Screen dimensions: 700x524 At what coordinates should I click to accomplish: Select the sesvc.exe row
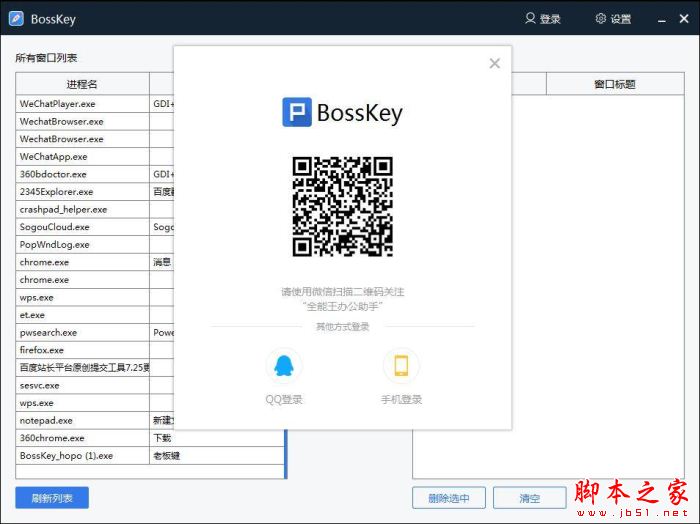click(x=95, y=386)
